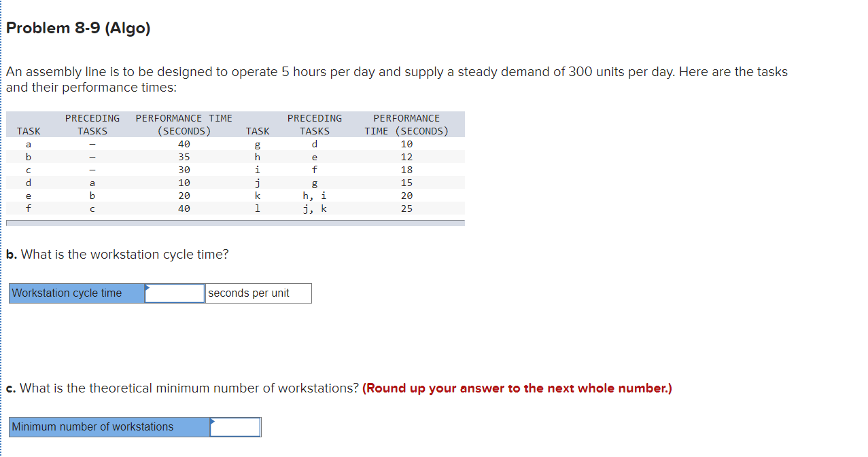Click task k preceding tasks h, i

pyautogui.click(x=315, y=196)
